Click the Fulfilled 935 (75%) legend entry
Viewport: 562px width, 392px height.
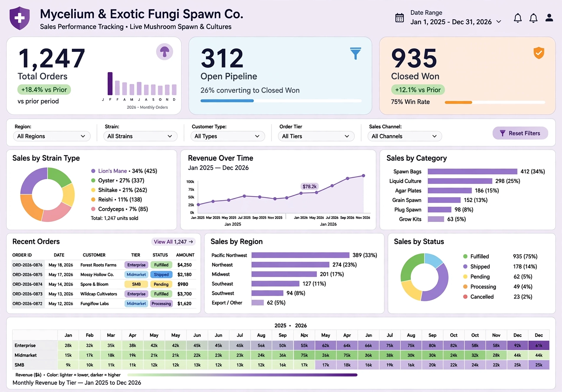(x=500, y=257)
